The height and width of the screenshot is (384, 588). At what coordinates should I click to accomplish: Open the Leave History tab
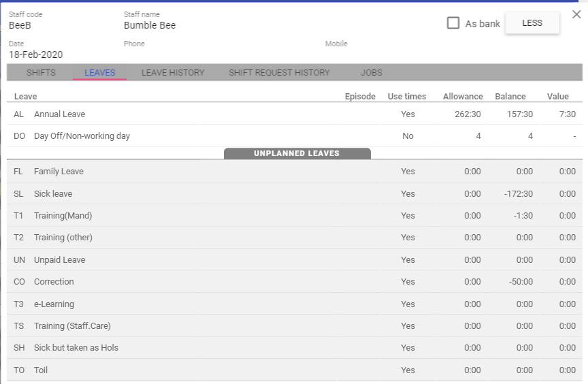tap(173, 73)
